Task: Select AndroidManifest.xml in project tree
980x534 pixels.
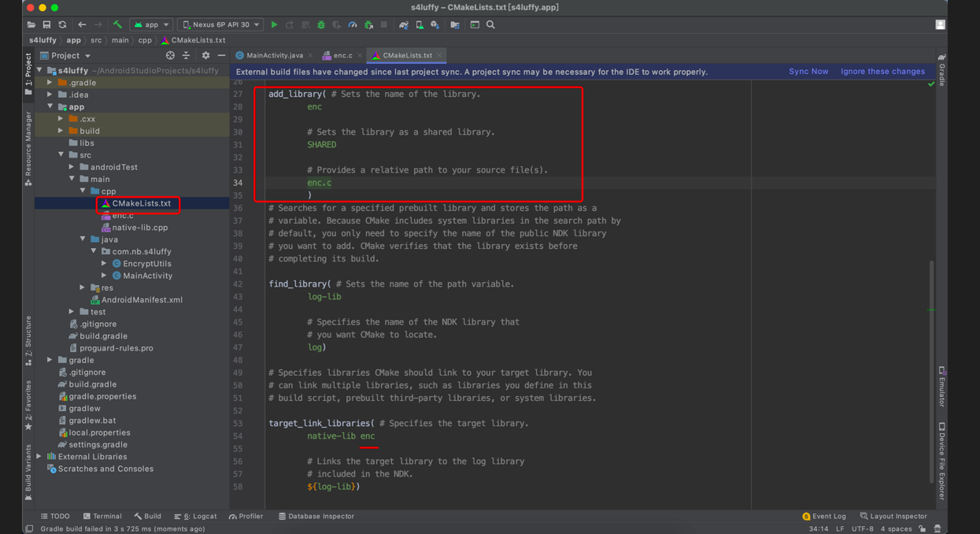Action: click(x=142, y=300)
